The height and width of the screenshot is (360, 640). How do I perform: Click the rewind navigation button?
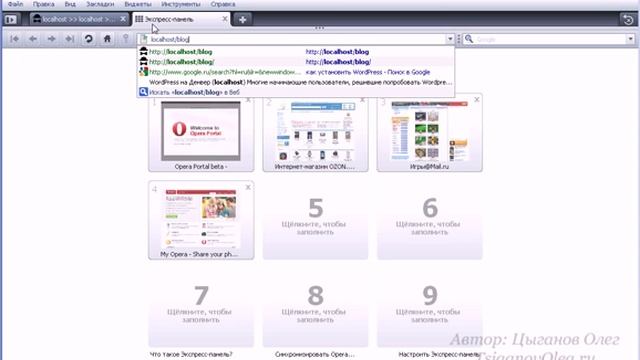point(14,39)
